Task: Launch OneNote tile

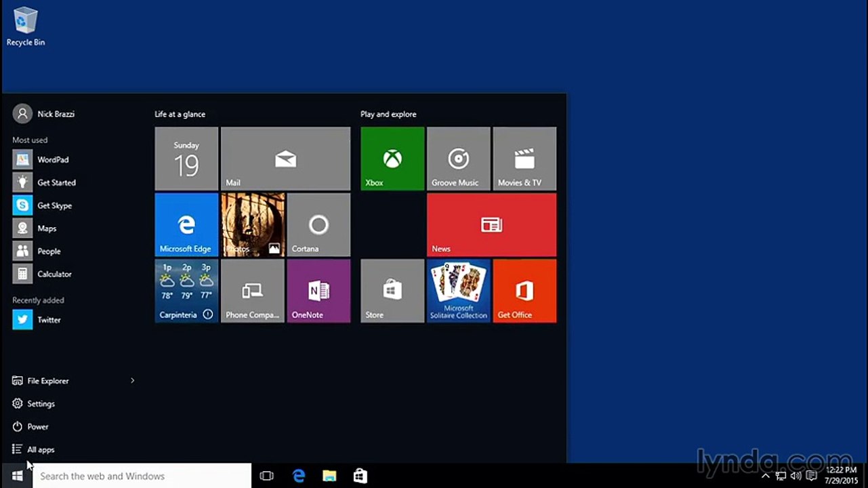Action: 318,291
